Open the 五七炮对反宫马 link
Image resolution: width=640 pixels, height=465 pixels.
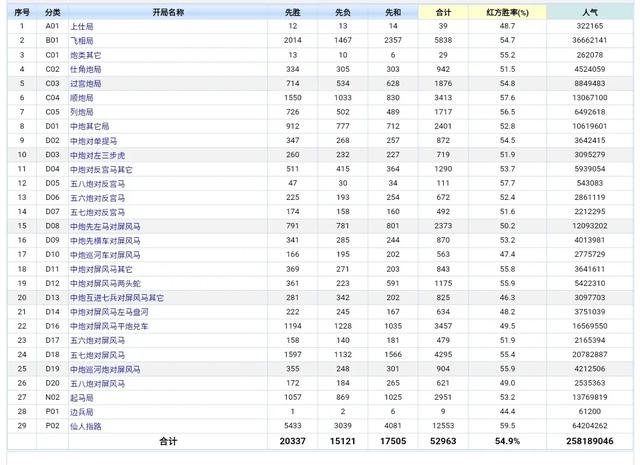click(x=98, y=212)
